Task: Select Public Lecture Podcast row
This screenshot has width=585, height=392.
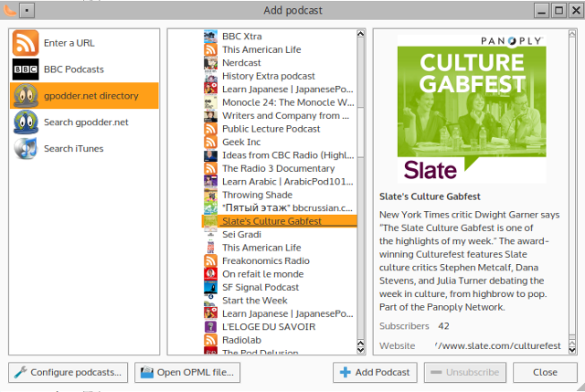Action: click(x=280, y=129)
